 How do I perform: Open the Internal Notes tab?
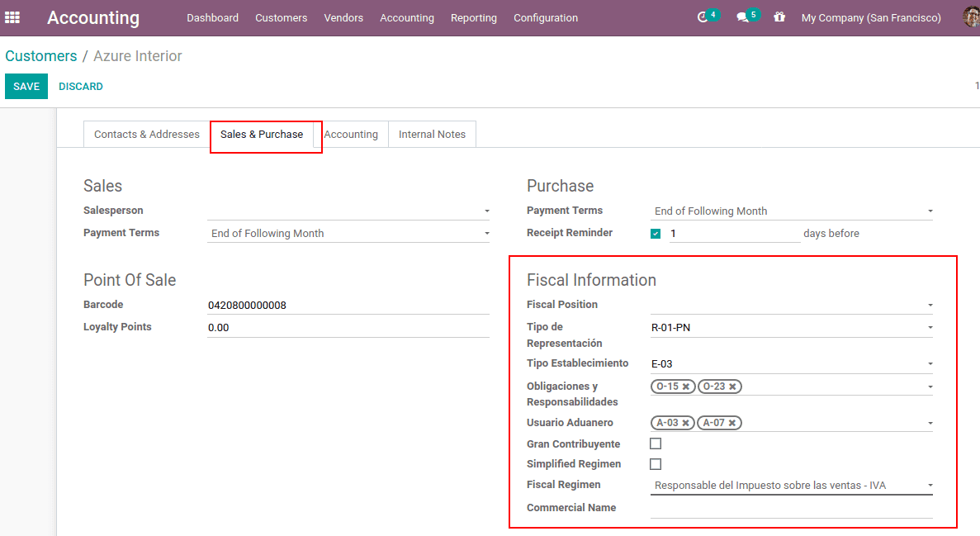pyautogui.click(x=432, y=135)
